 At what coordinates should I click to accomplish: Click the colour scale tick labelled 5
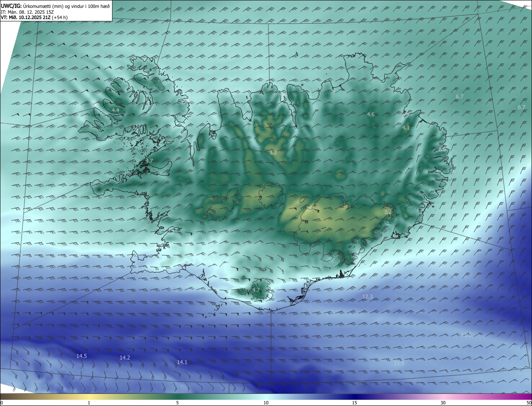(x=177, y=403)
